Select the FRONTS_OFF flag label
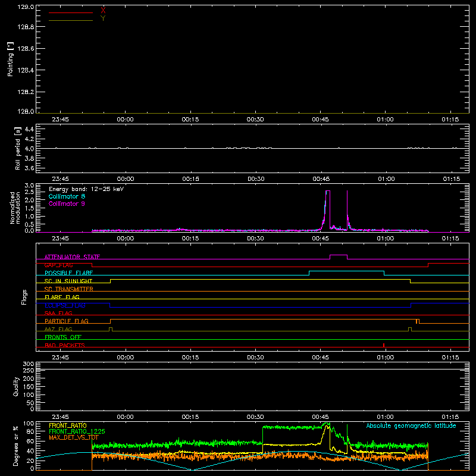The image size is (476, 476). 63,337
